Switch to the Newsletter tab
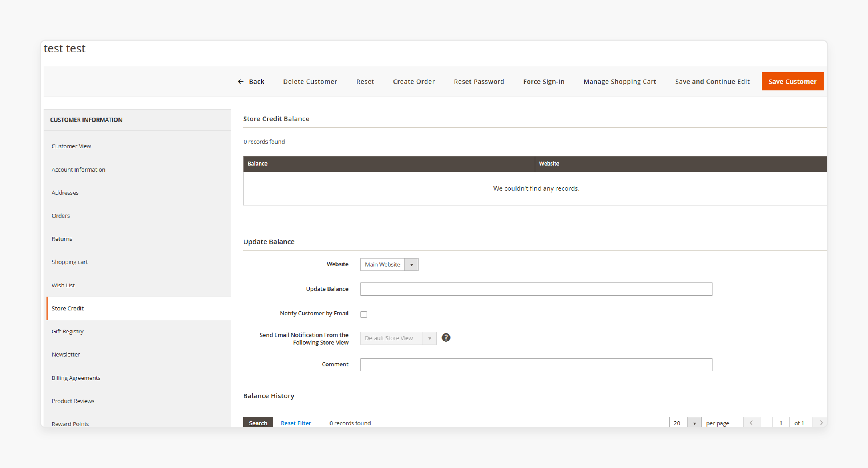868x468 pixels. (66, 354)
